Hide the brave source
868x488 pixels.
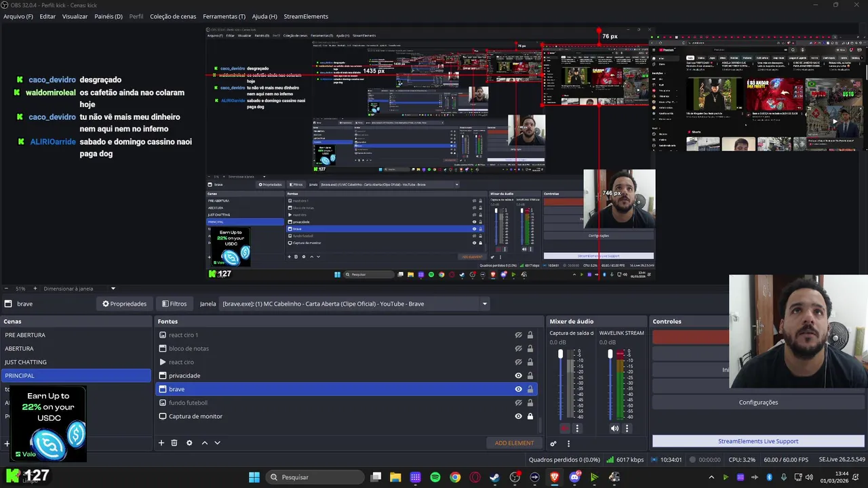(518, 389)
